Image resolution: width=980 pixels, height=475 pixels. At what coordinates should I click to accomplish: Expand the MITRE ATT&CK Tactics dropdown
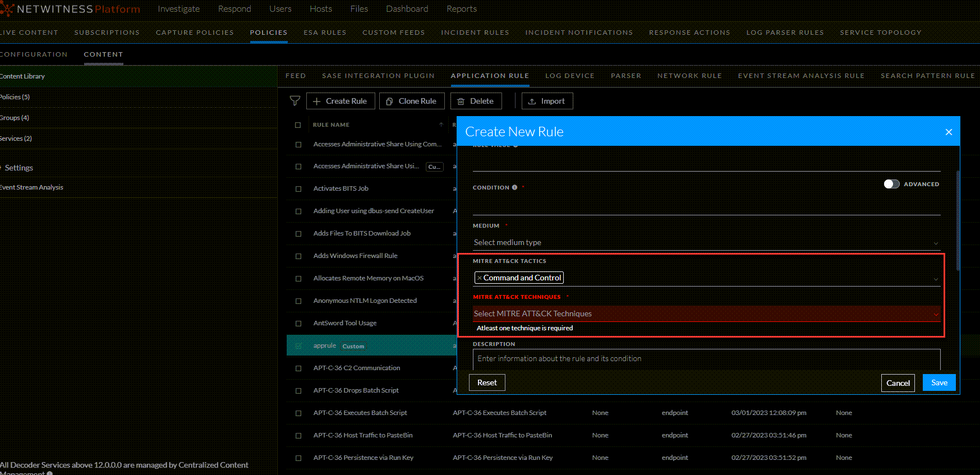pos(936,279)
